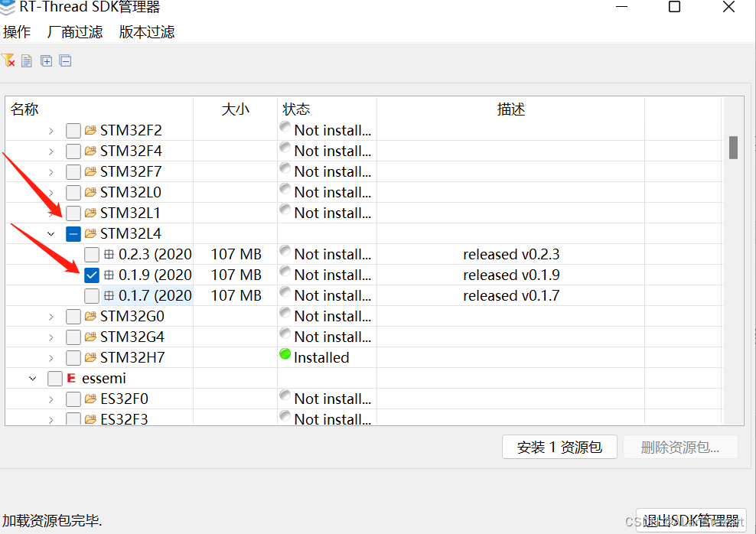Click the 状态 column header

click(x=327, y=109)
